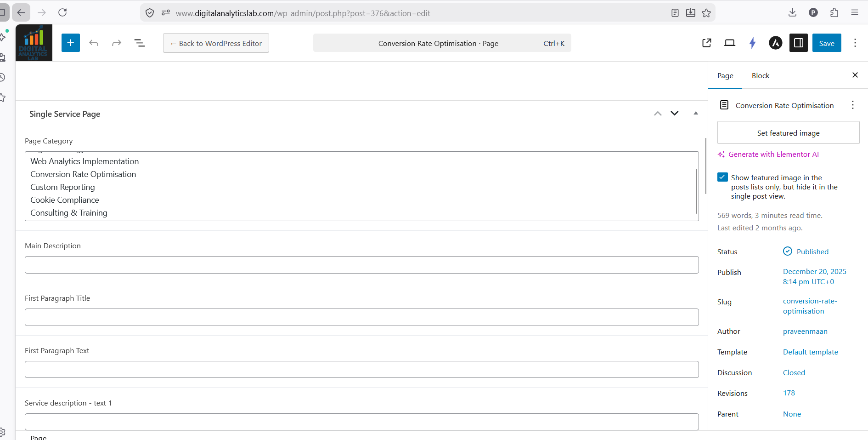This screenshot has height=440, width=868.
Task: Toggle the settings sidebar panel icon
Action: click(x=798, y=43)
